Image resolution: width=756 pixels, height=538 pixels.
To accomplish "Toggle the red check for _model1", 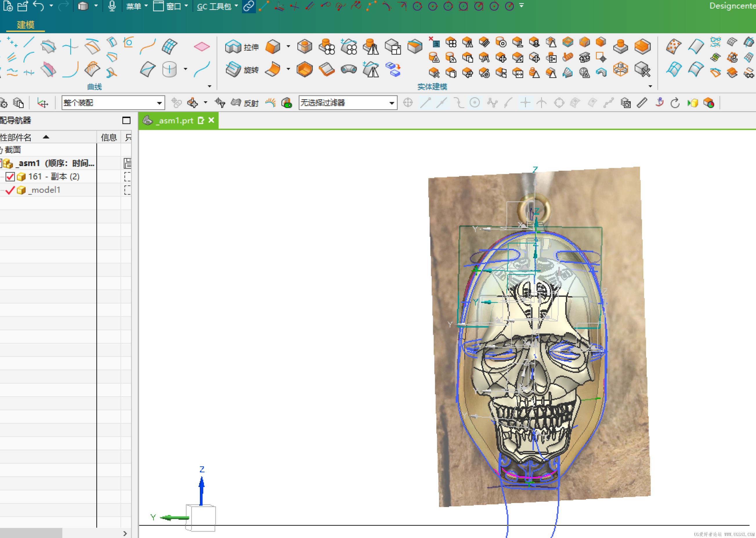I will point(10,190).
